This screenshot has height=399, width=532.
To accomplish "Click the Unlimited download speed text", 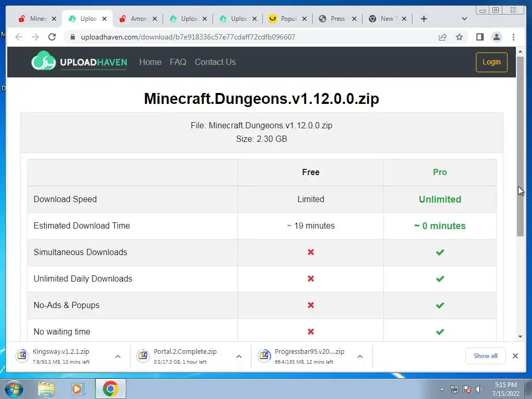I will tap(440, 199).
